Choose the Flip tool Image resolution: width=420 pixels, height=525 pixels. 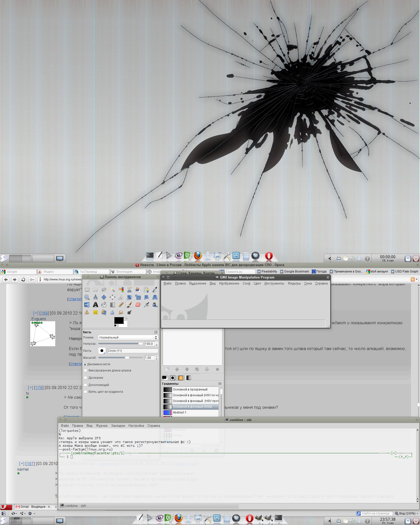[87, 304]
